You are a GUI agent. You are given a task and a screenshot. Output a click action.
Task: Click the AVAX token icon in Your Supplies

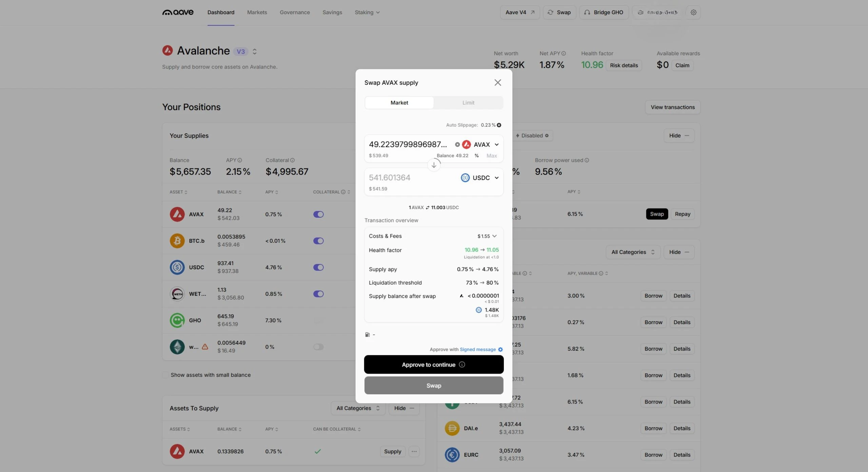point(177,214)
